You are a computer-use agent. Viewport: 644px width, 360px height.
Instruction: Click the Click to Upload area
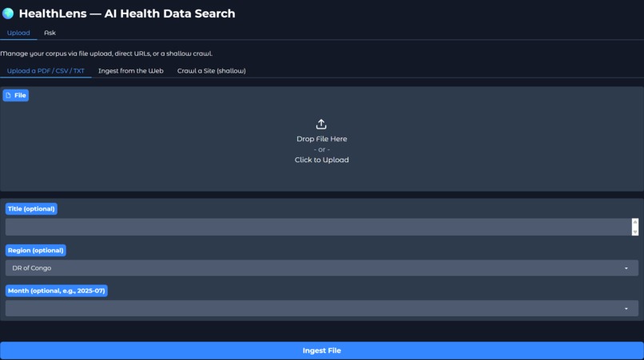point(321,160)
